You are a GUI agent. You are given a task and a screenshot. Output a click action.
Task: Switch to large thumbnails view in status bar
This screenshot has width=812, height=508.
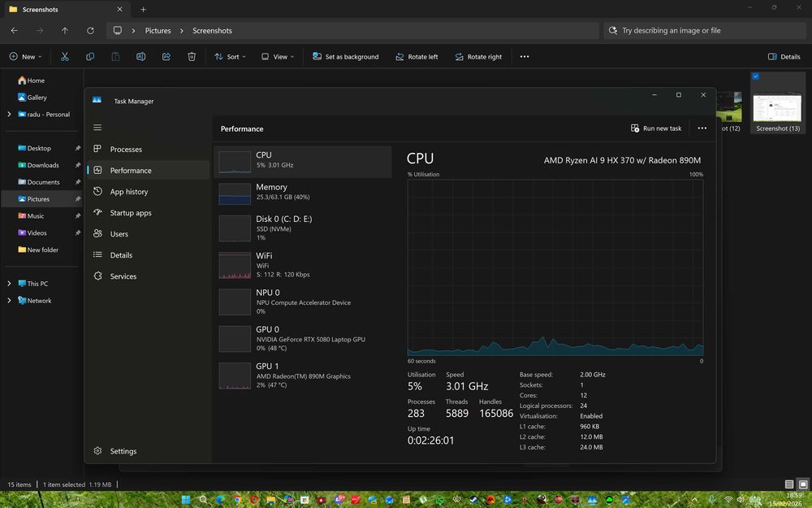point(803,484)
